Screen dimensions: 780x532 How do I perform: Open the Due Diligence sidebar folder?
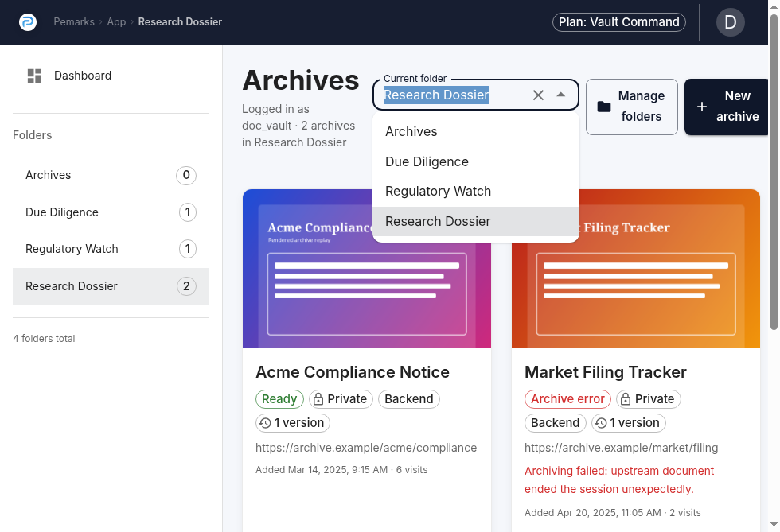[111, 212]
